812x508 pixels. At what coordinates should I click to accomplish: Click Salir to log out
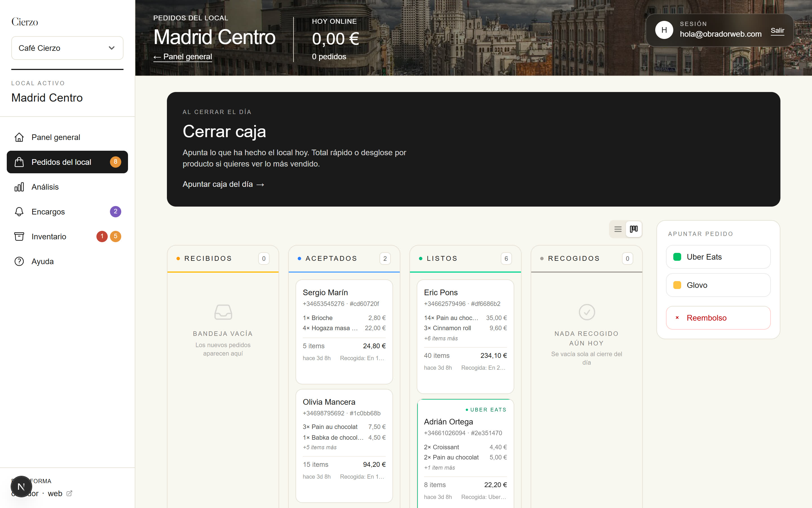pos(777,30)
